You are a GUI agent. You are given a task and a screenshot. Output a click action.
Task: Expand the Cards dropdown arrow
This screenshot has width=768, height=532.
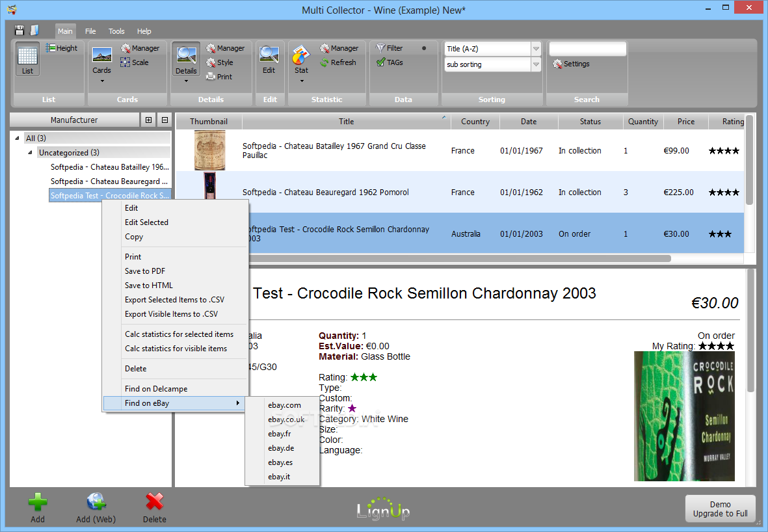click(102, 81)
